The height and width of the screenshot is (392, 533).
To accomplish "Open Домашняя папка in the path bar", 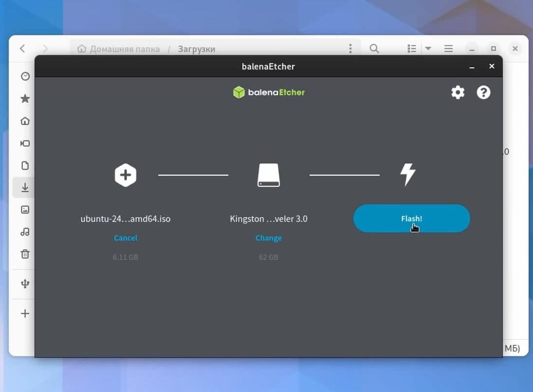I will (x=118, y=49).
